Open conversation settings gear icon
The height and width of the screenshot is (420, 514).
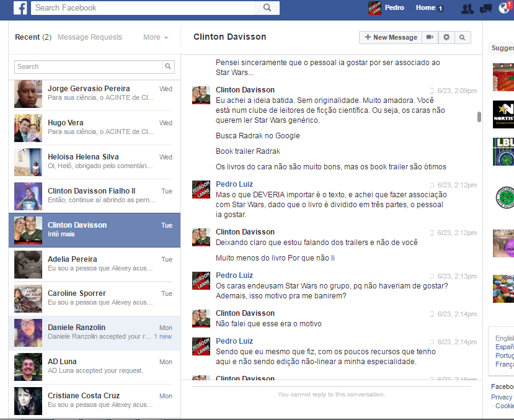tap(446, 37)
